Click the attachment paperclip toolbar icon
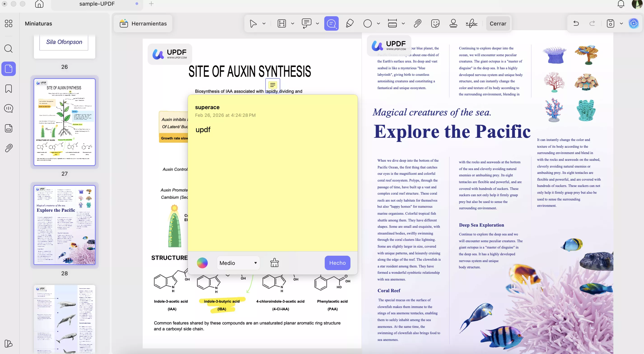644x354 pixels. click(x=417, y=23)
